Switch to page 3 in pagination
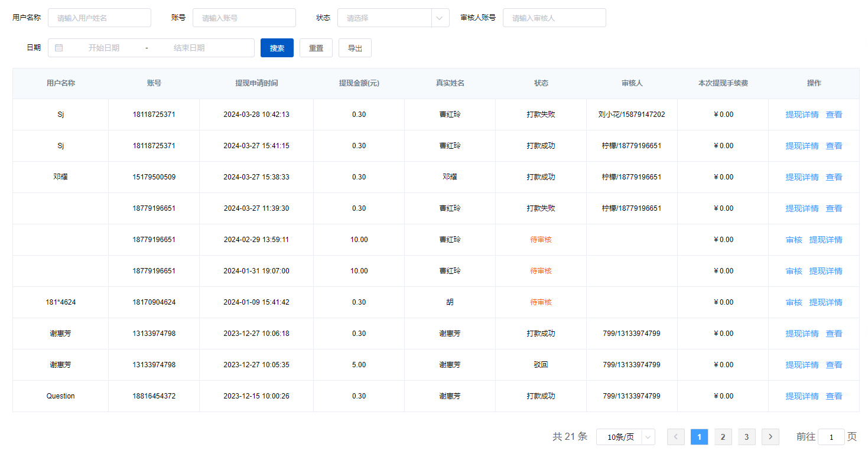This screenshot has height=454, width=868. pos(746,437)
